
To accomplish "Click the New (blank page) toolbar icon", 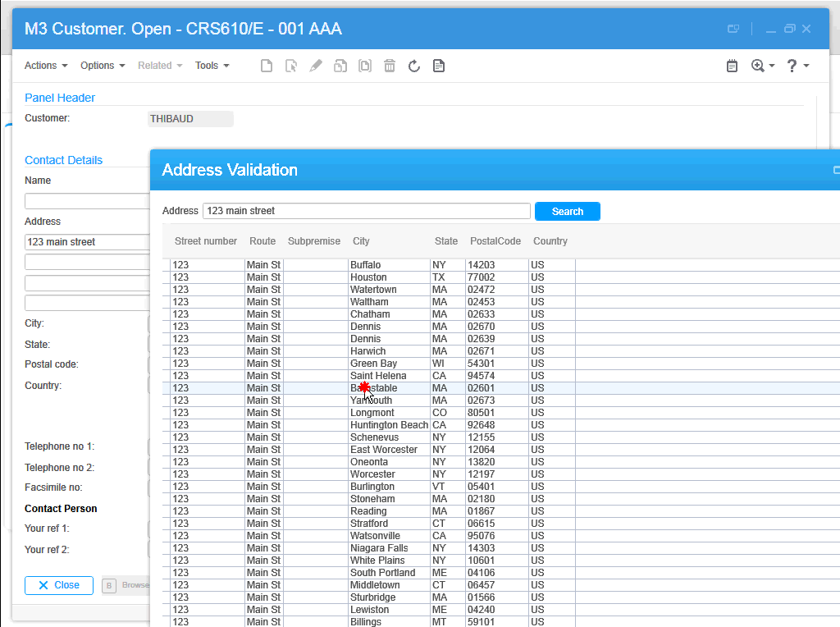I will click(267, 66).
